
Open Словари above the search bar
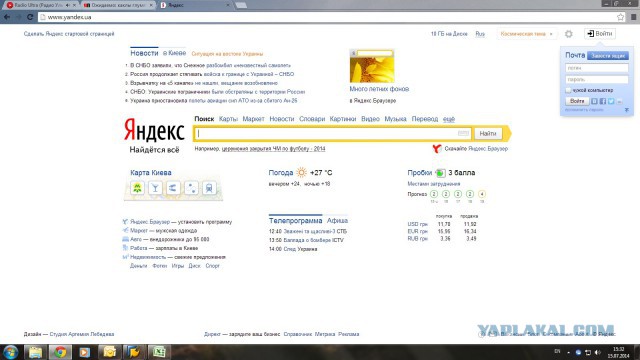[312, 119]
